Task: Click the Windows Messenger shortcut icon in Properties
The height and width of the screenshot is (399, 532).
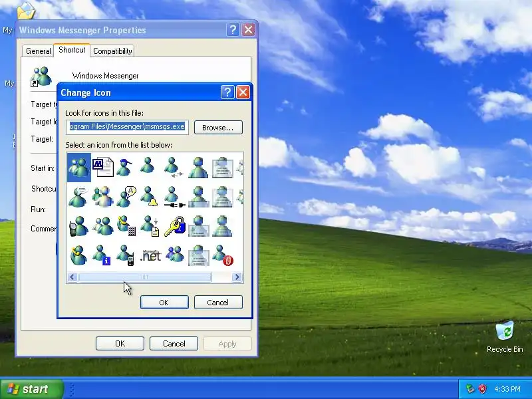Action: pyautogui.click(x=41, y=76)
